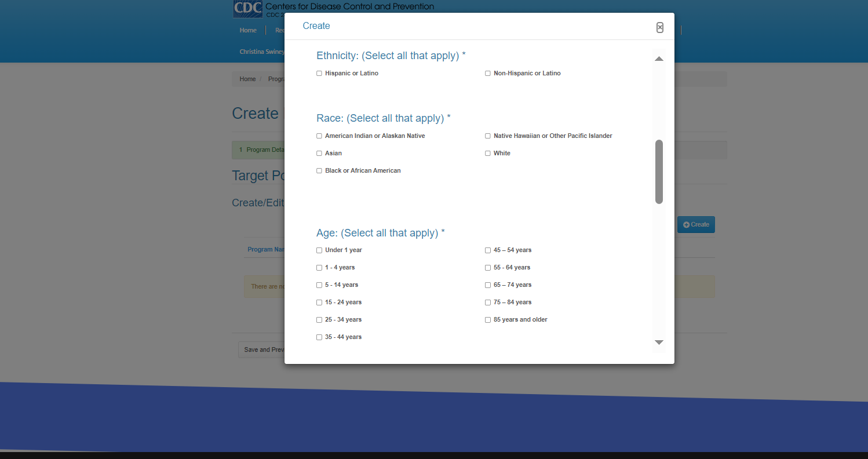The image size is (868, 459).
Task: Click the scroll up arrow in dialog
Action: [659, 59]
